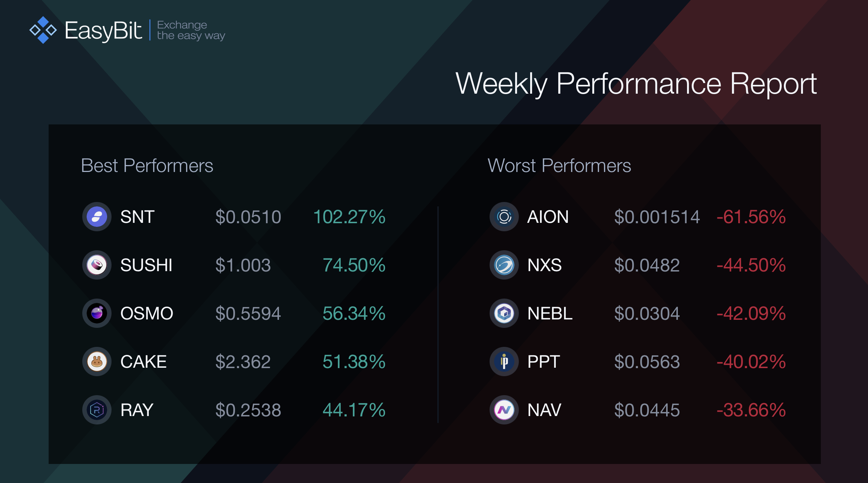The width and height of the screenshot is (868, 483).
Task: Select the OSMO coin icon
Action: coord(97,313)
